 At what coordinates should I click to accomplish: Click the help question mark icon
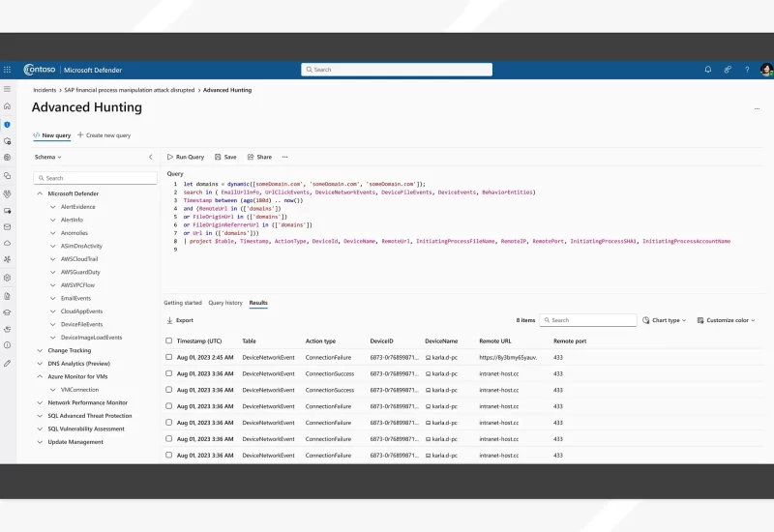point(747,70)
